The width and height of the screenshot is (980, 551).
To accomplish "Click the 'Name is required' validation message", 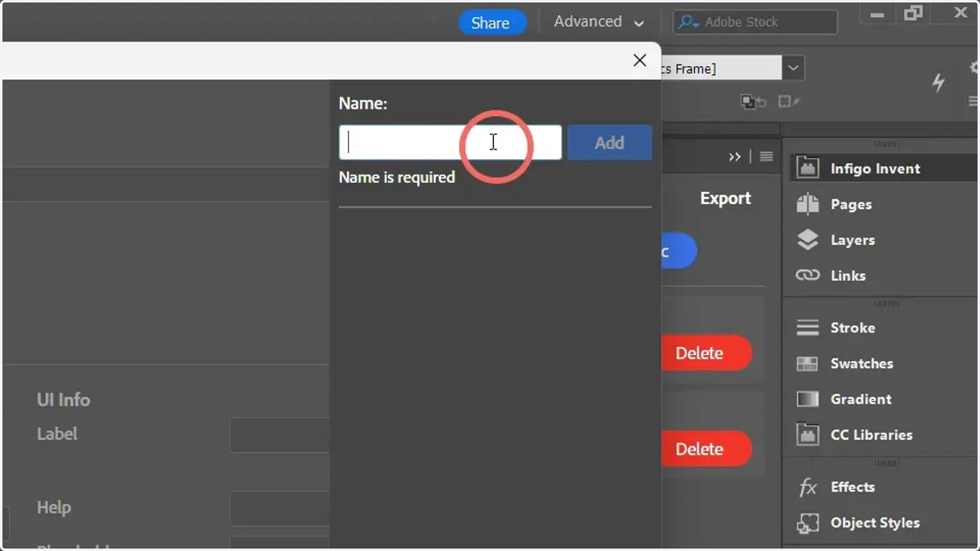I will pyautogui.click(x=397, y=177).
